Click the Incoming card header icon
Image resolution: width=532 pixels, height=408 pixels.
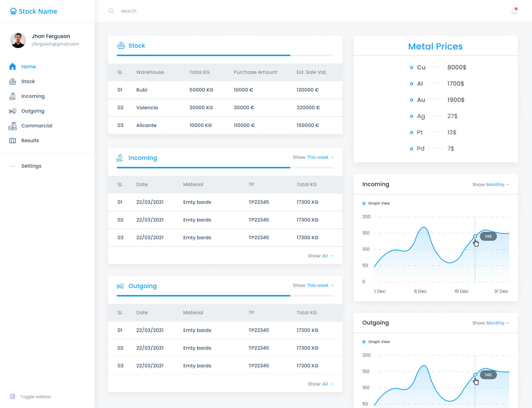120,158
